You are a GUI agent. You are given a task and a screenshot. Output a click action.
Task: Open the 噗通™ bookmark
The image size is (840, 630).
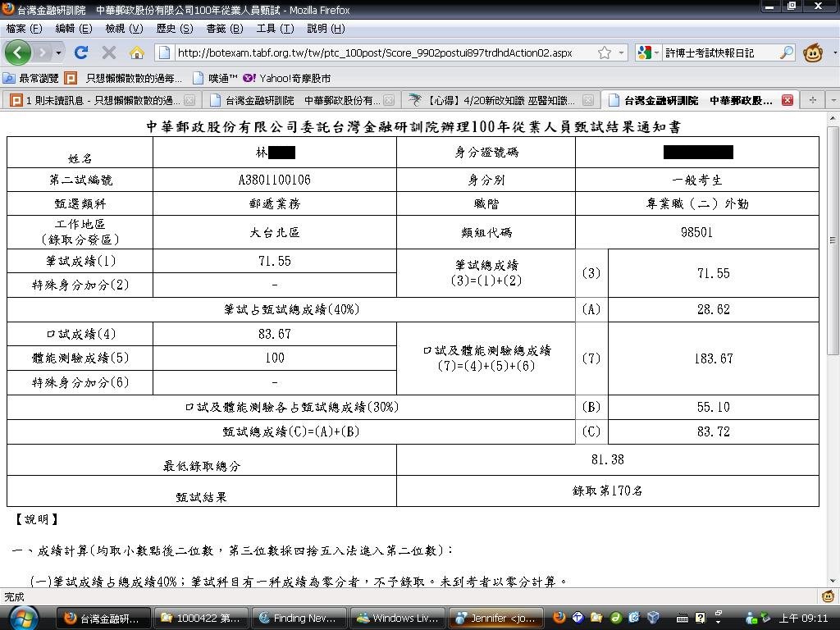(x=216, y=78)
